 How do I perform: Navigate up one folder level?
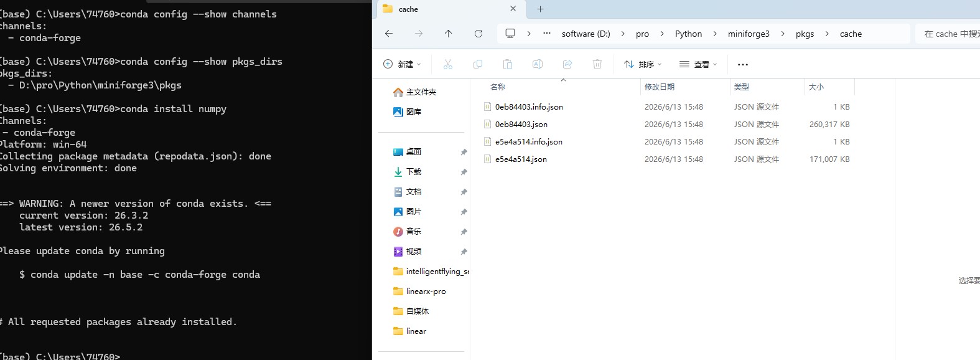point(448,34)
